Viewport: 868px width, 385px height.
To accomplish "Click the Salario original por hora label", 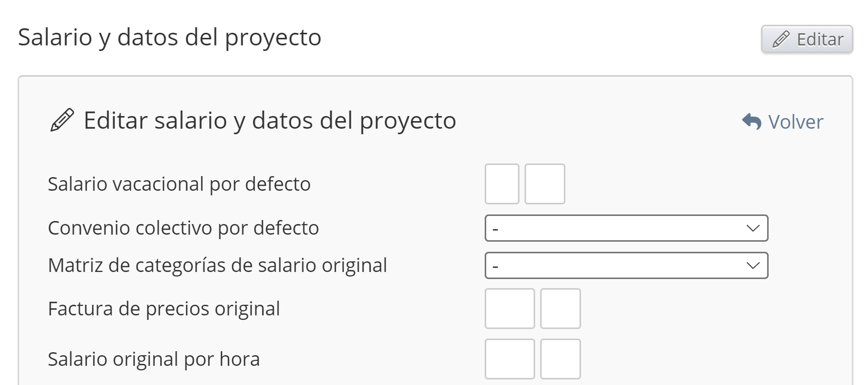I will [154, 359].
